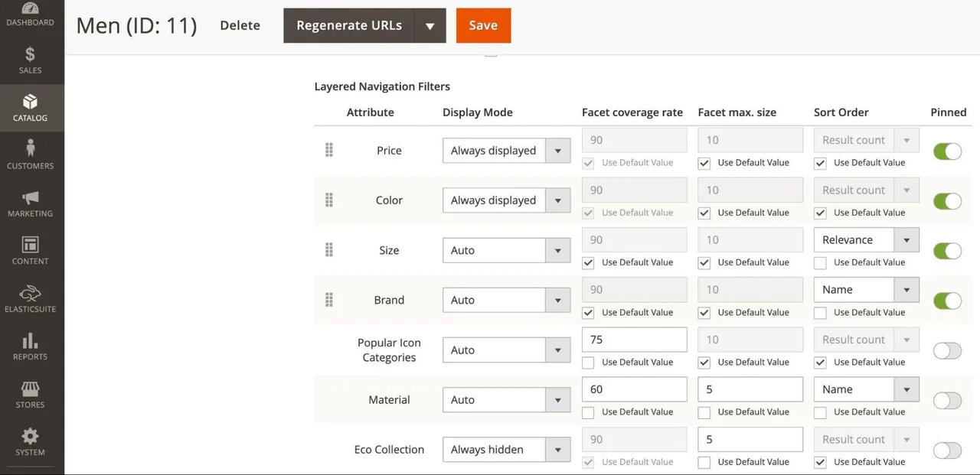Open the Sort Order dropdown showing Relevance
This screenshot has width=980, height=475.
(x=866, y=240)
